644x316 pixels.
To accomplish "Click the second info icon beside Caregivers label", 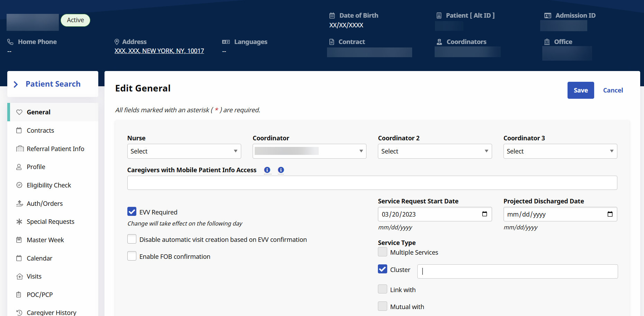I will click(x=281, y=170).
